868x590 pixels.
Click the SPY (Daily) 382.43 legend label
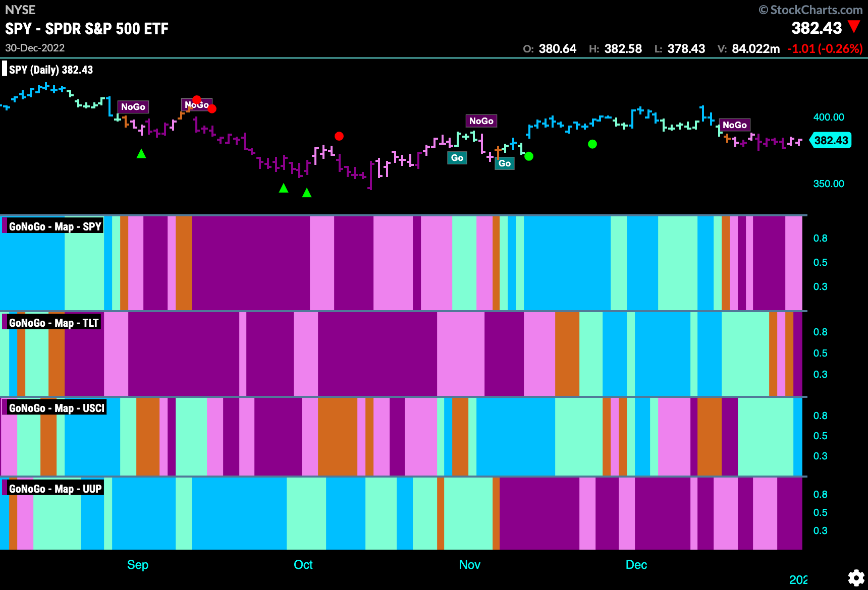coord(51,70)
